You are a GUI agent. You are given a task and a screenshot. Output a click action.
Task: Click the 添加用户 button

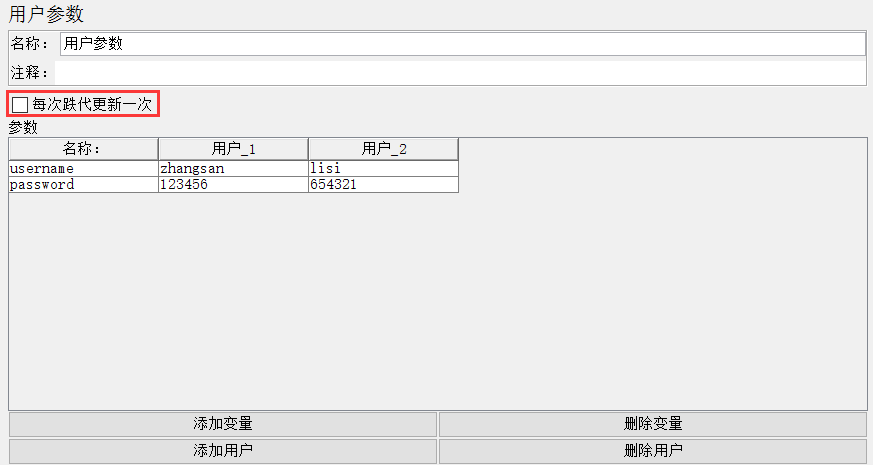click(223, 451)
